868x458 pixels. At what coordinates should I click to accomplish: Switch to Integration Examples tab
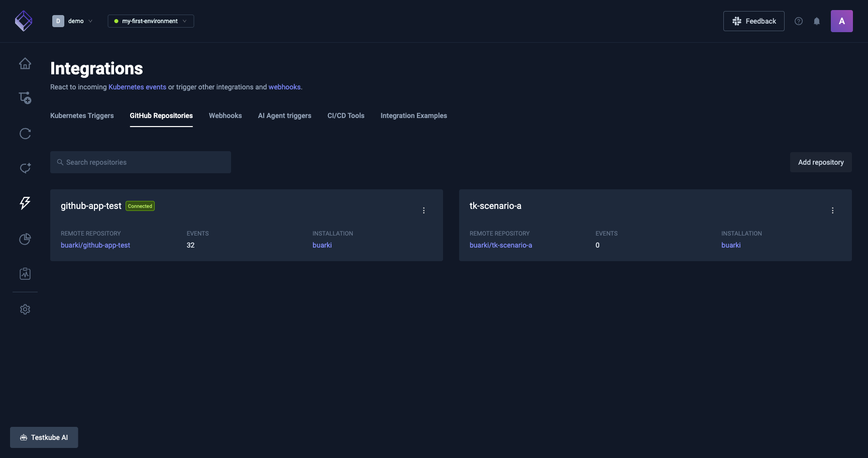414,116
